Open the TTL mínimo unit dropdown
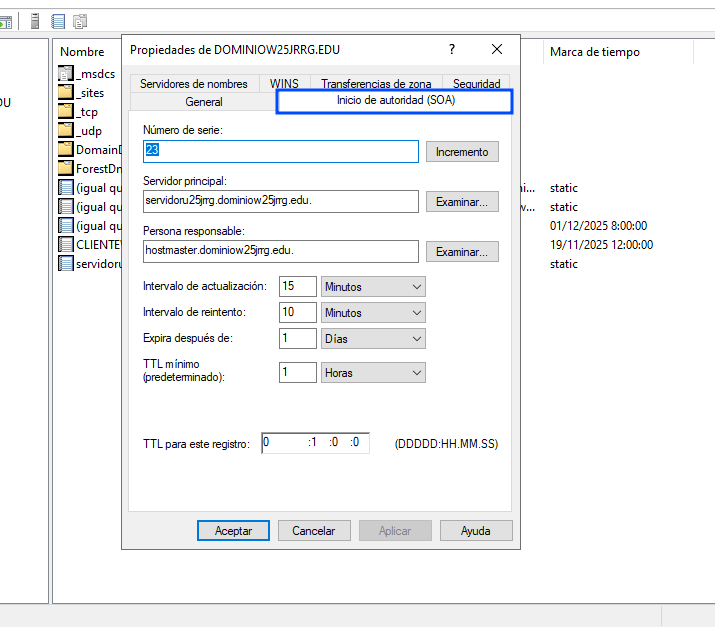Image resolution: width=715 pixels, height=627 pixels. click(373, 373)
